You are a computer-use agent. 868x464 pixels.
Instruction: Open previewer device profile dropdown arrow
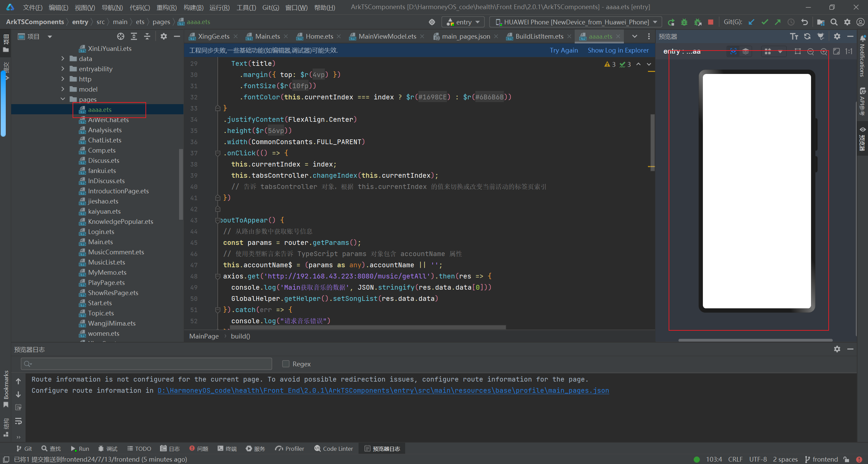(x=780, y=52)
